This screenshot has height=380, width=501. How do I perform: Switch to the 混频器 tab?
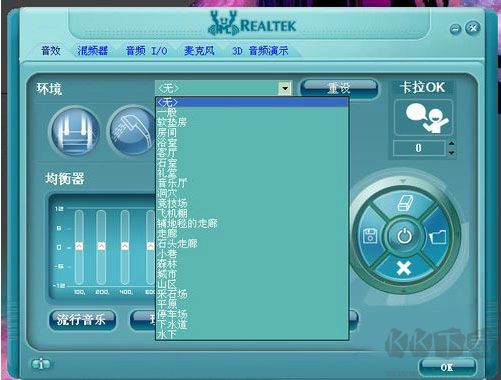tap(93, 51)
